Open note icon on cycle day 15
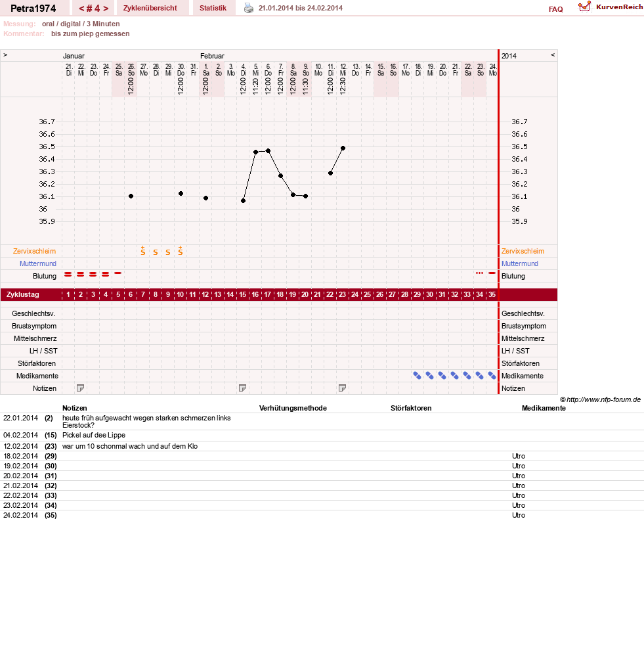 (x=242, y=388)
